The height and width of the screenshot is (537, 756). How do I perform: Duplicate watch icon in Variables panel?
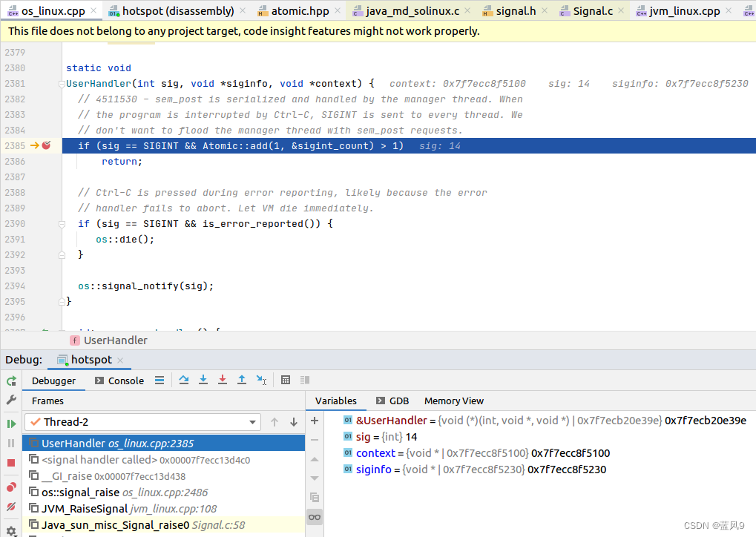point(315,498)
